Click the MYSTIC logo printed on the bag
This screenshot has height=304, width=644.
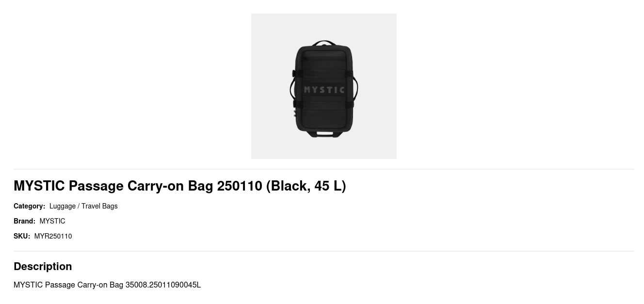click(324, 90)
